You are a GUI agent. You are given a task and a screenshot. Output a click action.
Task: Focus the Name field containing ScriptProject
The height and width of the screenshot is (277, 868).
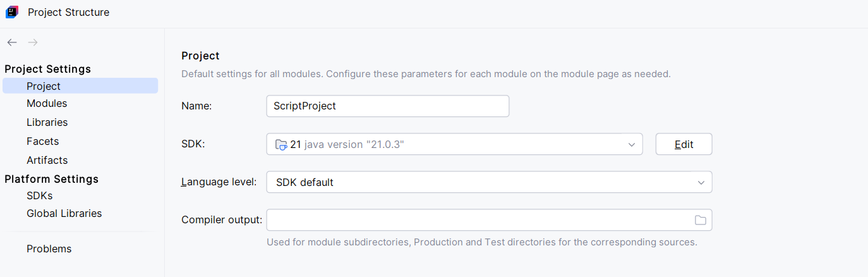387,106
